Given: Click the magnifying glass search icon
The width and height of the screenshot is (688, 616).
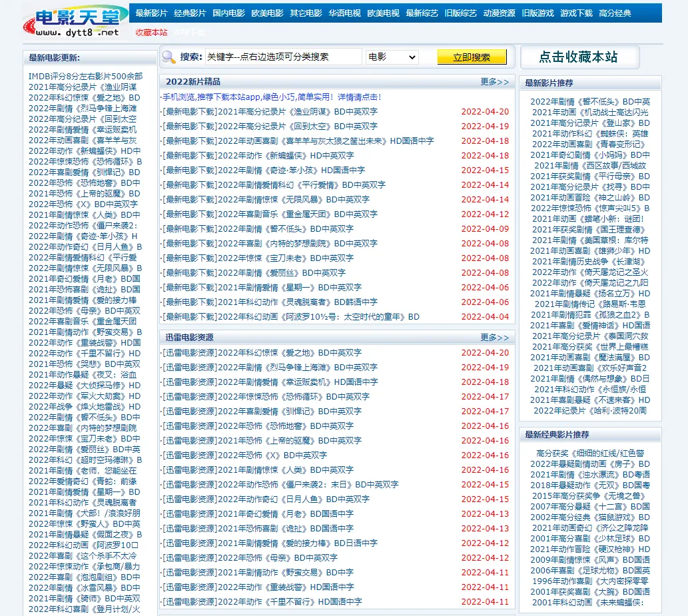Looking at the screenshot, I should [x=169, y=57].
